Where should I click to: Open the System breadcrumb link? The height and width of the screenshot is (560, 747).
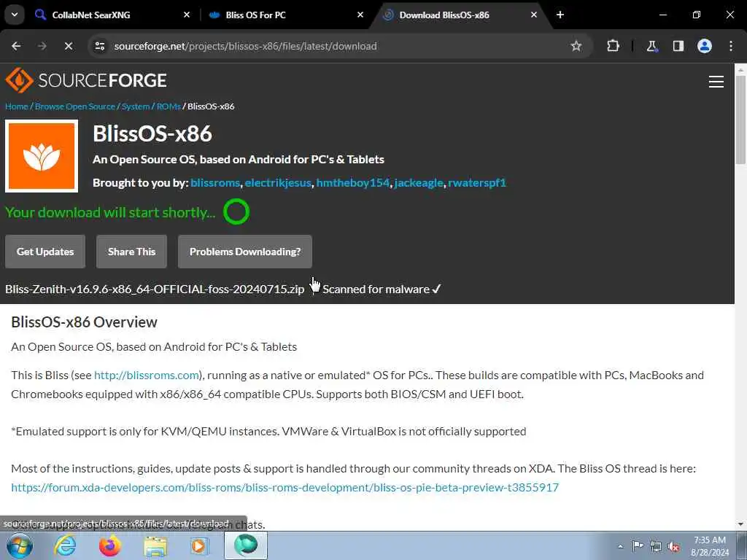pyautogui.click(x=136, y=106)
